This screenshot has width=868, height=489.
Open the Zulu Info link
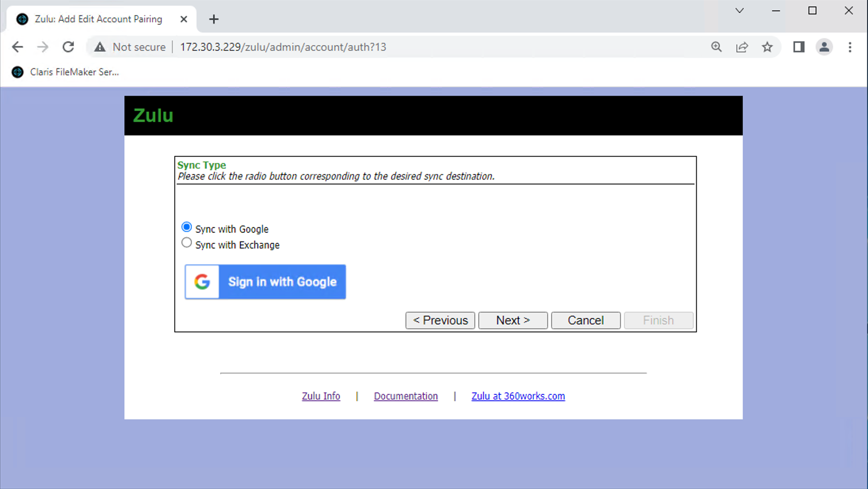pos(321,396)
